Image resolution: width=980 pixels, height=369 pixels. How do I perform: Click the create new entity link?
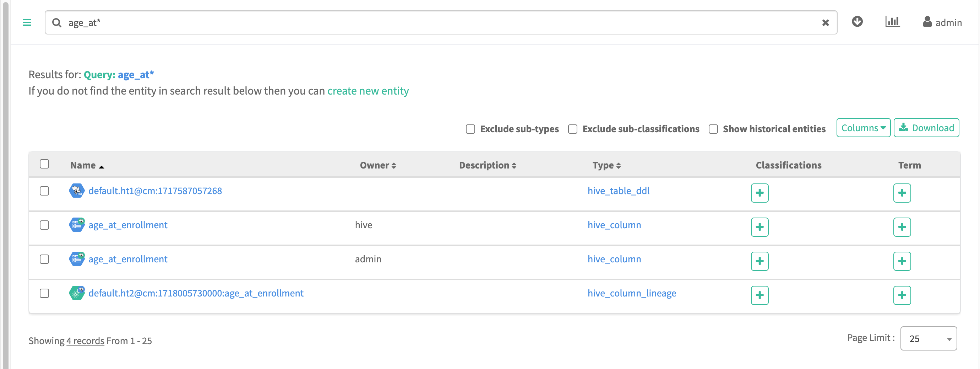point(368,91)
